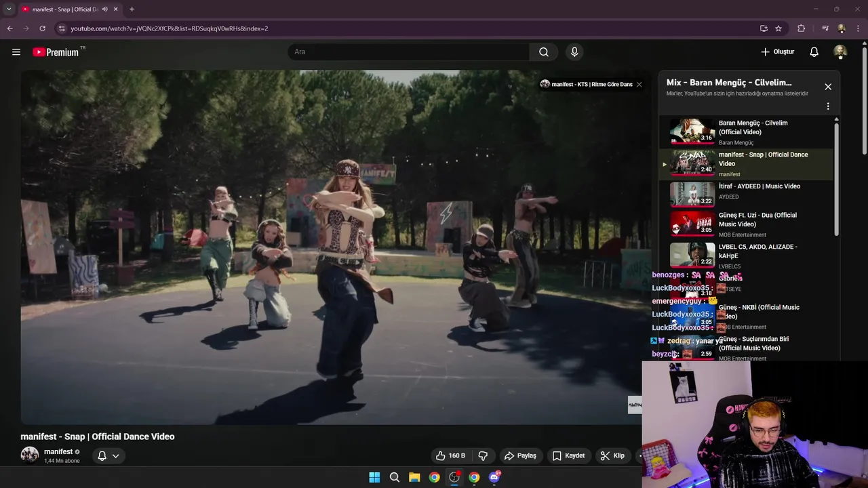Click the URL address bar
The image size is (868, 488).
pos(407,28)
